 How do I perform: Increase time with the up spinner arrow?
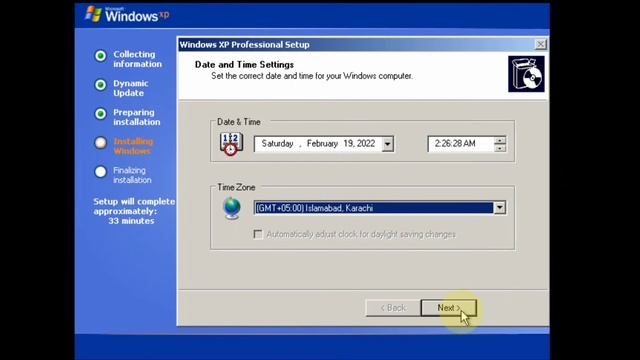coord(500,140)
